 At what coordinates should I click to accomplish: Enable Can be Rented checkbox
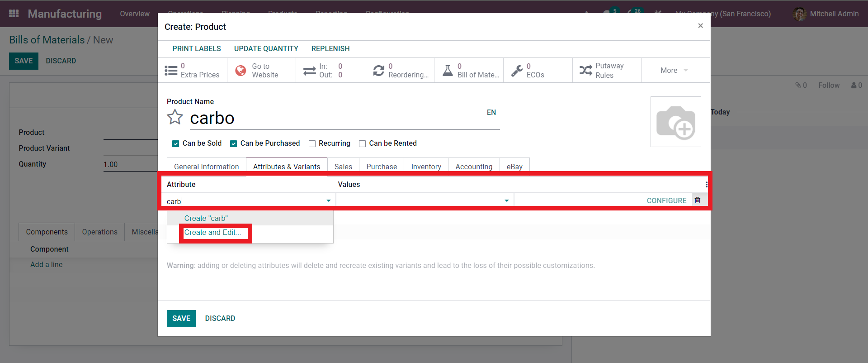point(362,143)
